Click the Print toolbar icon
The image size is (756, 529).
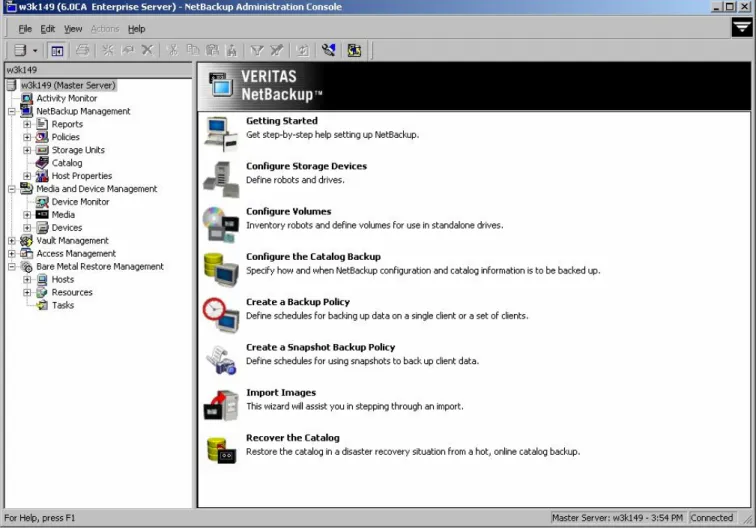point(82,50)
